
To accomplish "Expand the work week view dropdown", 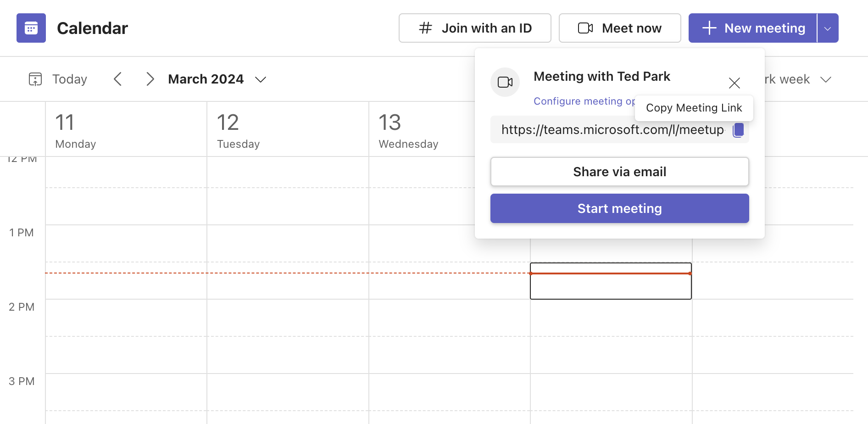I will click(x=826, y=79).
